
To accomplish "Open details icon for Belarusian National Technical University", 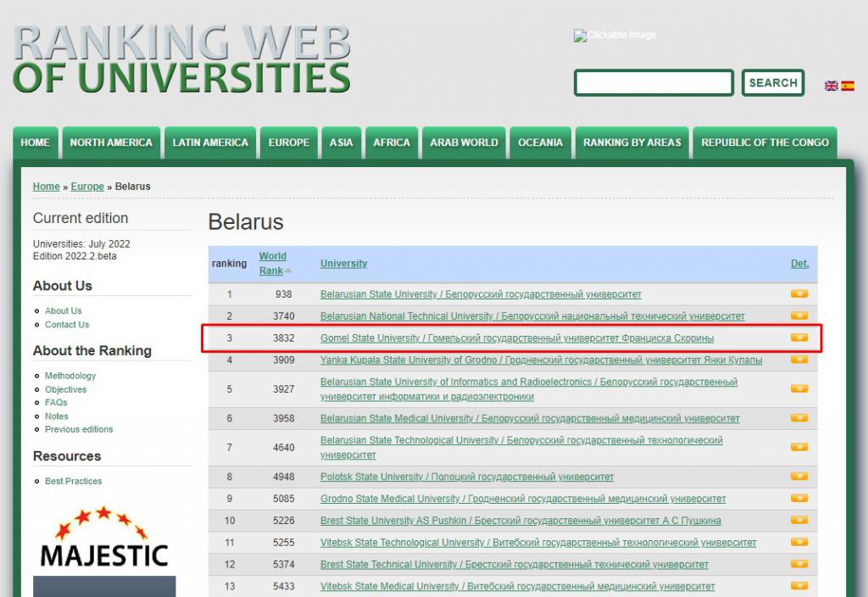I will click(798, 315).
